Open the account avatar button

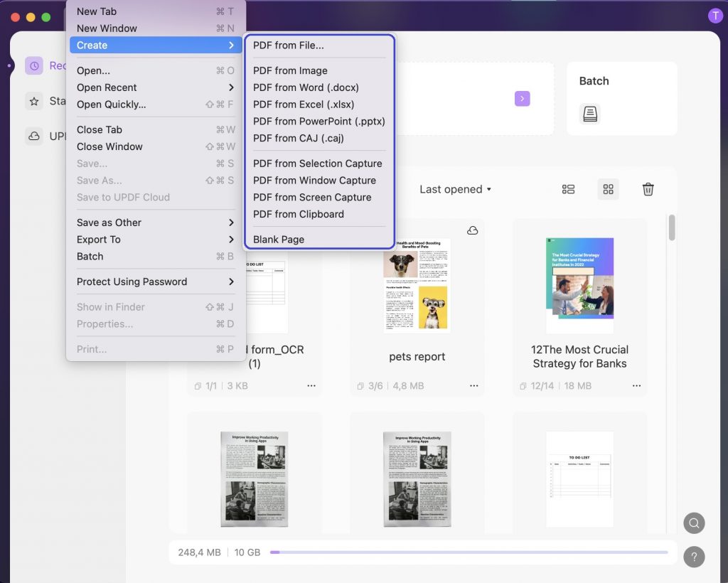coord(715,15)
